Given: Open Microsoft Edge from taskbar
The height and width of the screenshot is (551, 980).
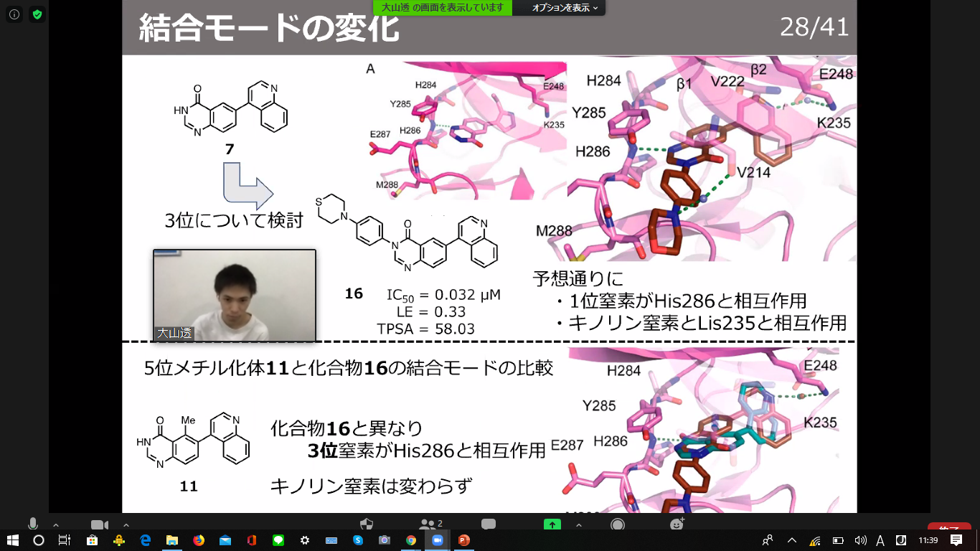Looking at the screenshot, I should pyautogui.click(x=145, y=540).
